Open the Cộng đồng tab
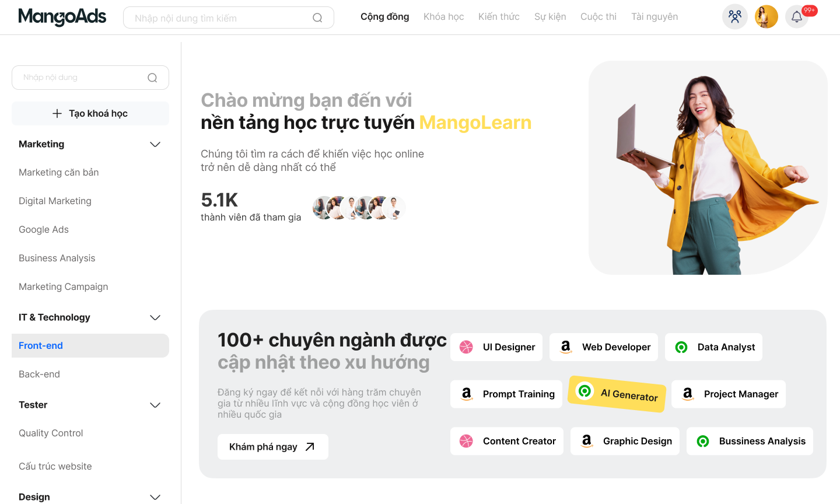The image size is (840, 504). [x=385, y=17]
